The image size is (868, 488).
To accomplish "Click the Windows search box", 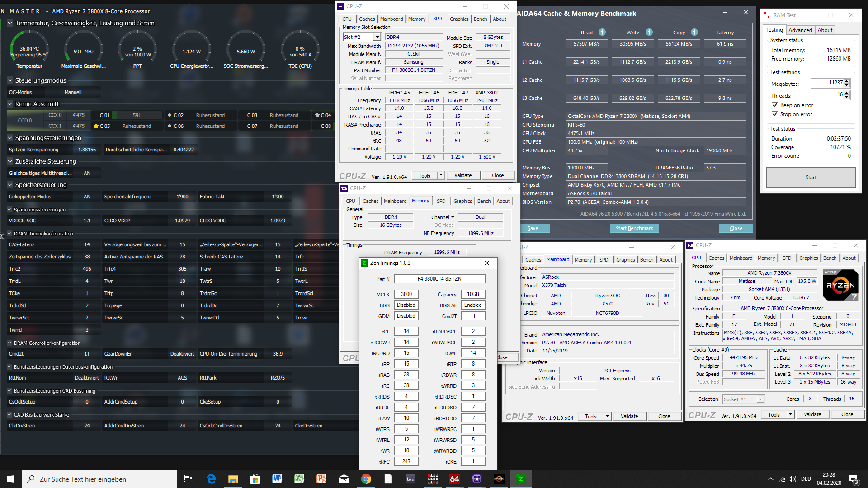I will click(99, 479).
